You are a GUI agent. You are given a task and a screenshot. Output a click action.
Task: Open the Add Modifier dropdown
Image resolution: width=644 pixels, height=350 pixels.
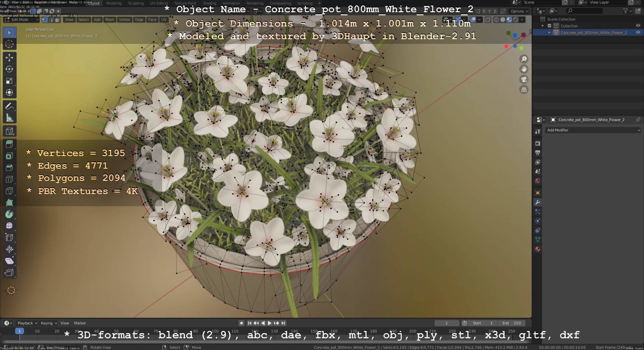[x=593, y=130]
